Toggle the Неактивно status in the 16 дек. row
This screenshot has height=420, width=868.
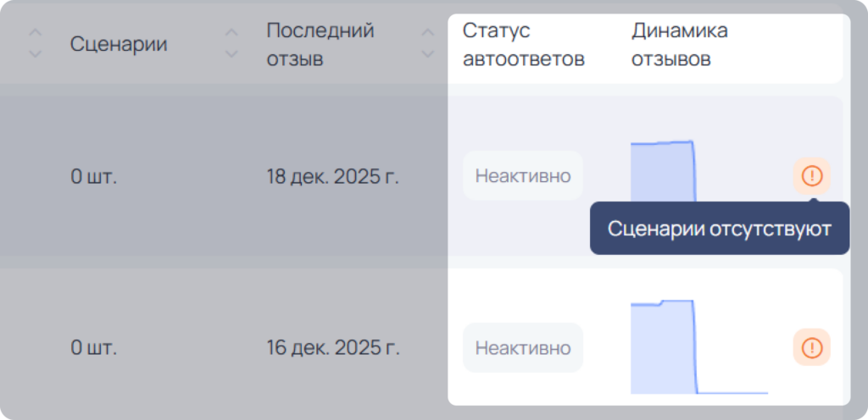tap(522, 347)
